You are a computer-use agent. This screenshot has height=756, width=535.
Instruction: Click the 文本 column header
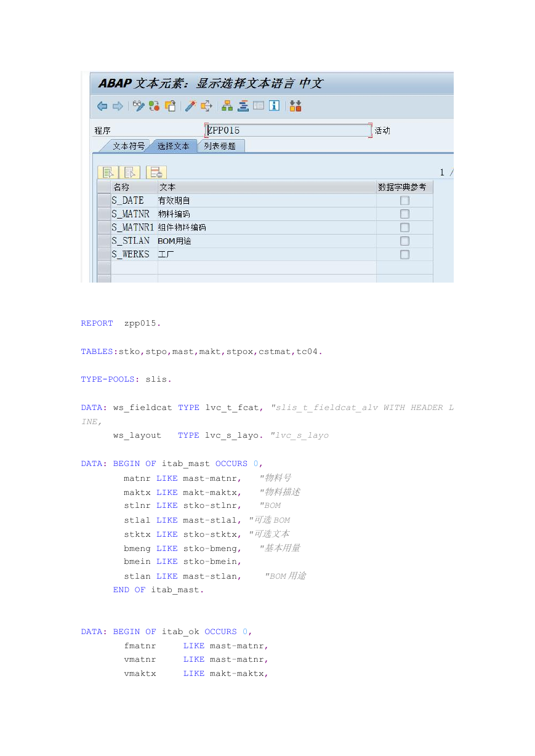click(267, 187)
